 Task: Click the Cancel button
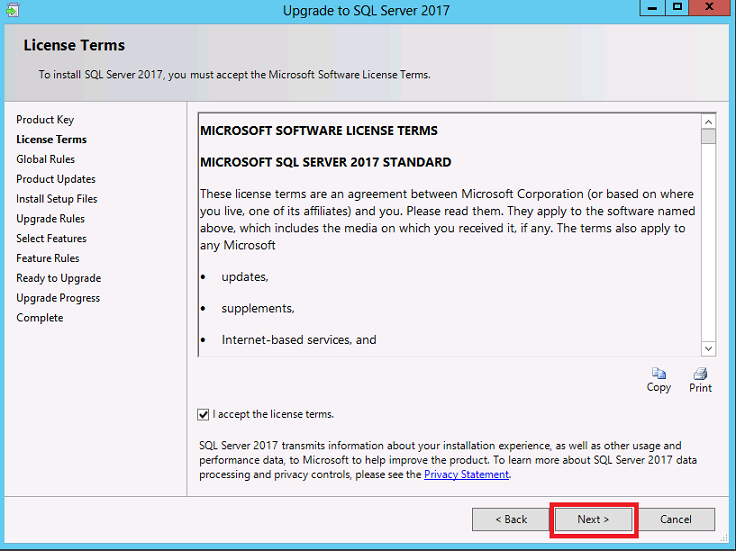click(676, 520)
